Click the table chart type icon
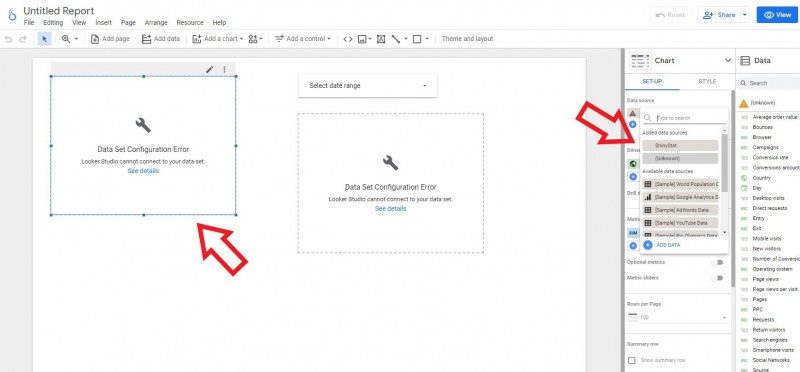The image size is (800, 372). 640,60
